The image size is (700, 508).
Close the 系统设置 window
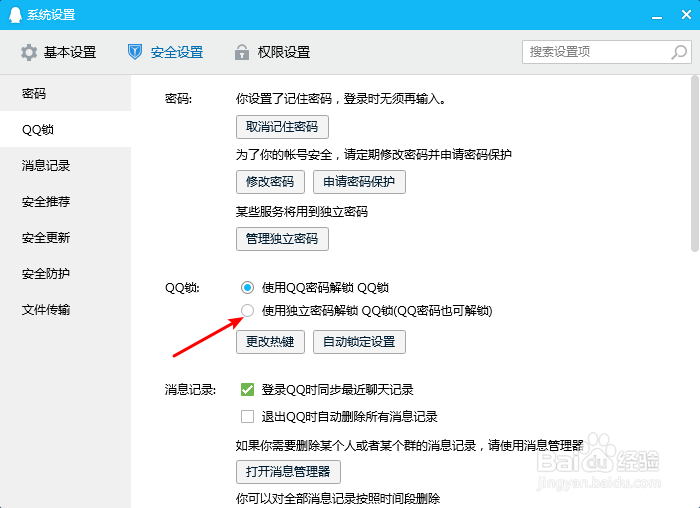[x=686, y=15]
